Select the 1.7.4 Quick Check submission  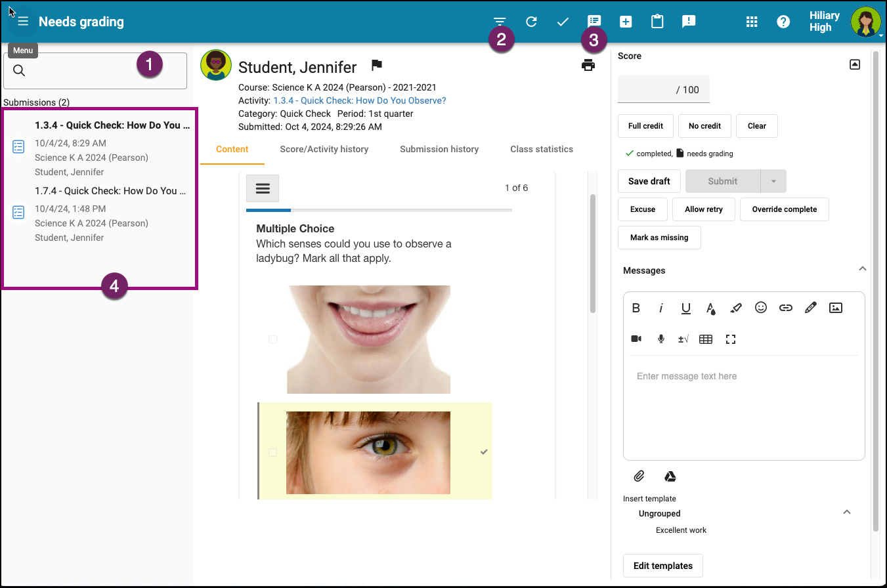pyautogui.click(x=98, y=214)
